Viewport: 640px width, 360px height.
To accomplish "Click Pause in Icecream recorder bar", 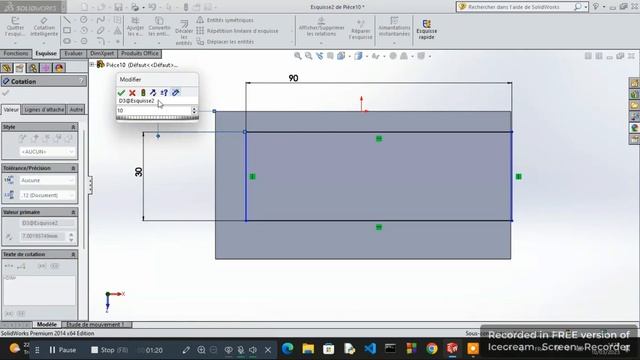I will (63, 350).
